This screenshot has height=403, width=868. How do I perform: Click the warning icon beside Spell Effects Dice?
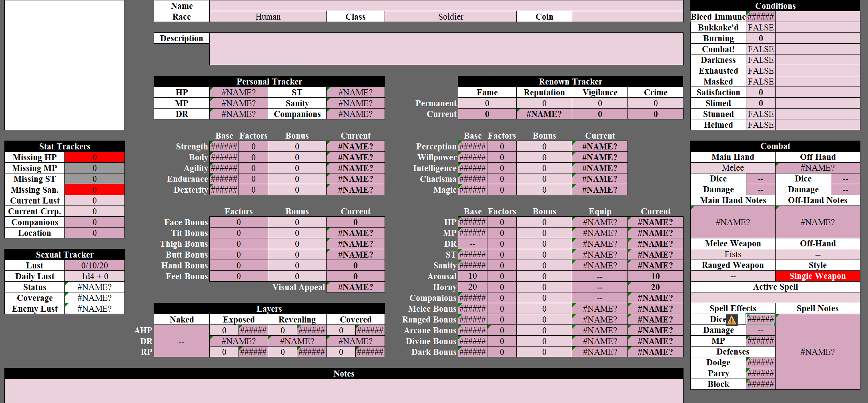732,320
